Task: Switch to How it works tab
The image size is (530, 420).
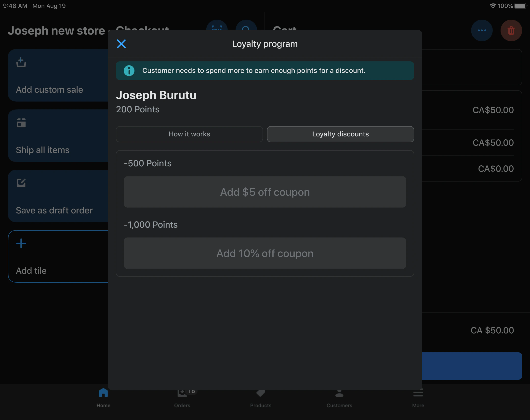Action: tap(189, 134)
